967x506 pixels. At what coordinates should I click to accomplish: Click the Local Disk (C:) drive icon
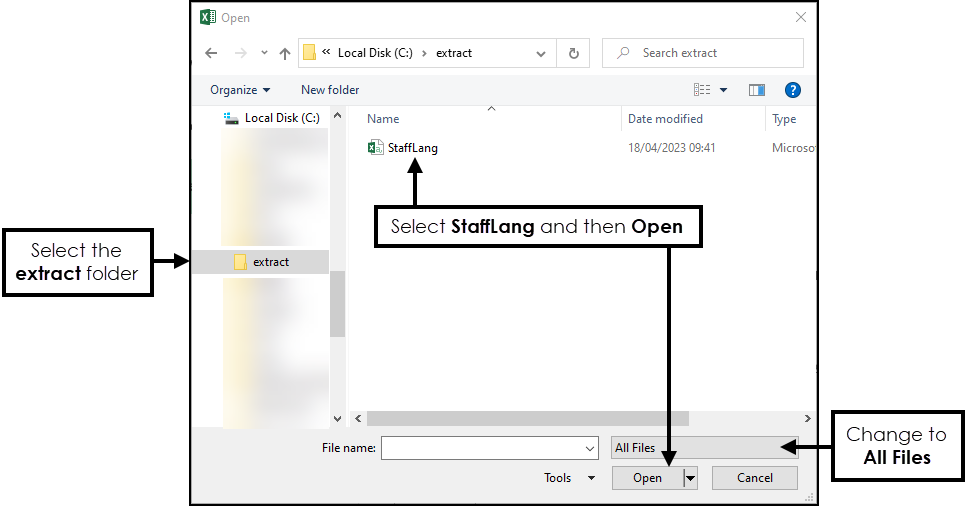click(x=232, y=118)
